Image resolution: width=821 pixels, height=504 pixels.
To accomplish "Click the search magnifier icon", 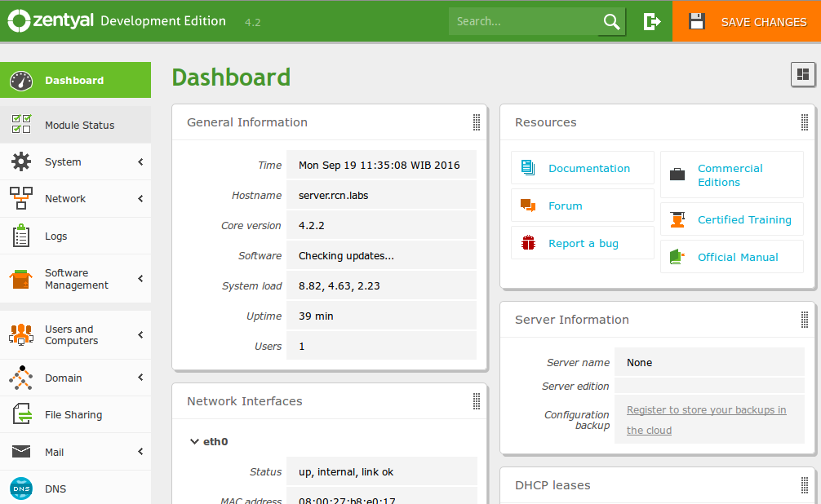I will tap(611, 21).
